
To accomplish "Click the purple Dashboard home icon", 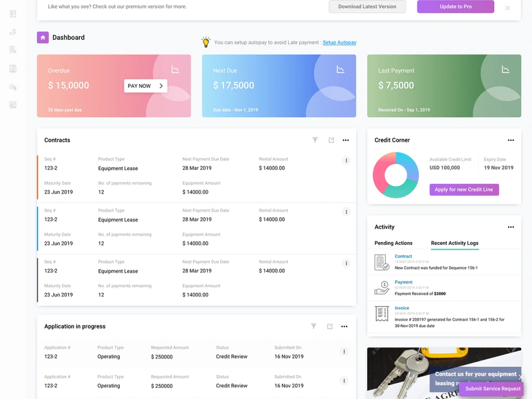I will pos(43,38).
